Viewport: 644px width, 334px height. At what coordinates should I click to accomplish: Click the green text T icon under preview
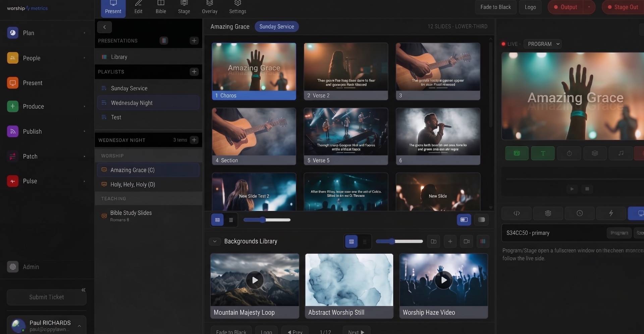click(x=543, y=153)
